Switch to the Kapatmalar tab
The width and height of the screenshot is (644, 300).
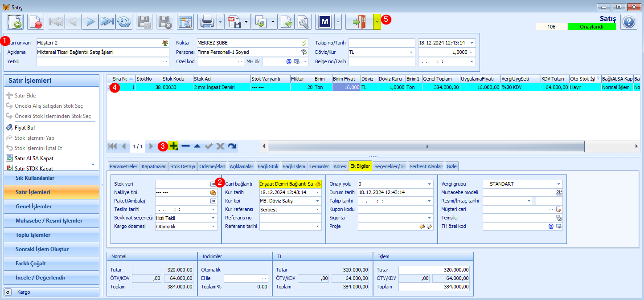click(x=154, y=166)
